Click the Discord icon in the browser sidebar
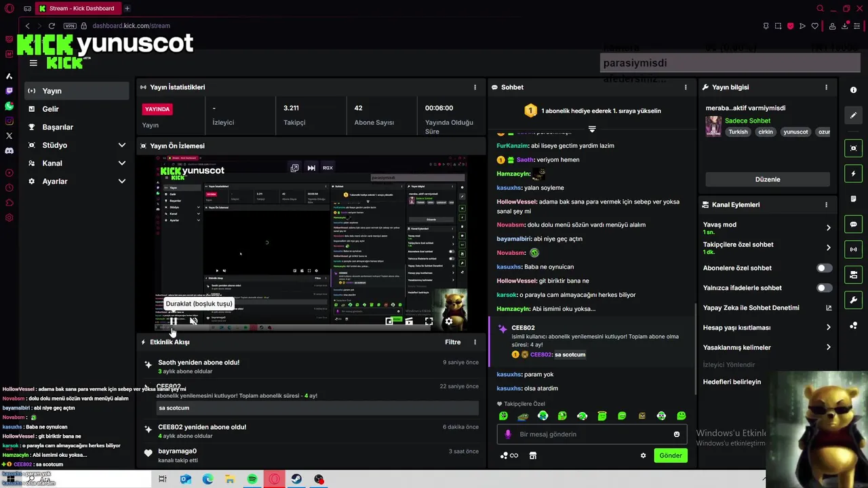 click(x=9, y=150)
